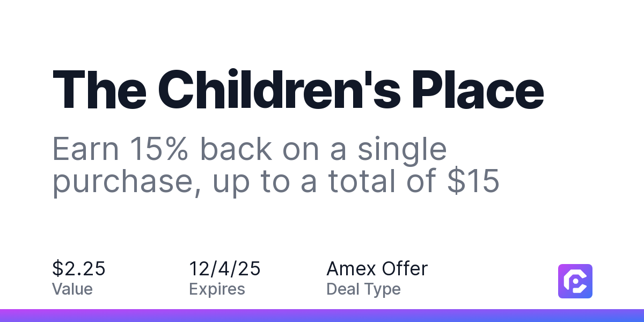Click the purple logo icon
This screenshot has width=644, height=322.
(575, 281)
